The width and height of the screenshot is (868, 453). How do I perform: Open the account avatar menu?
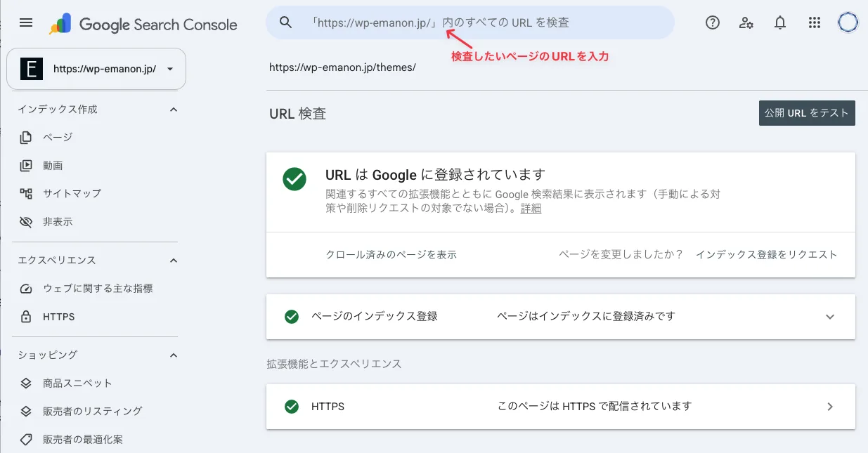848,22
